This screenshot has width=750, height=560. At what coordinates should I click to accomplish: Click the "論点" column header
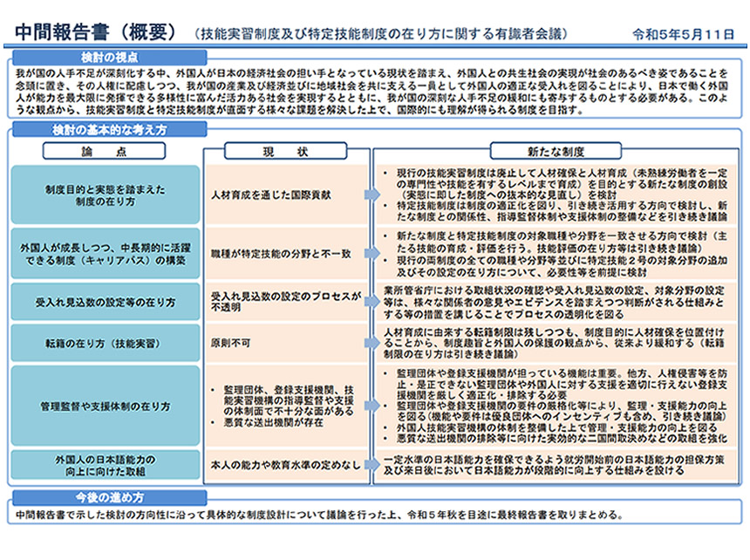[105, 151]
